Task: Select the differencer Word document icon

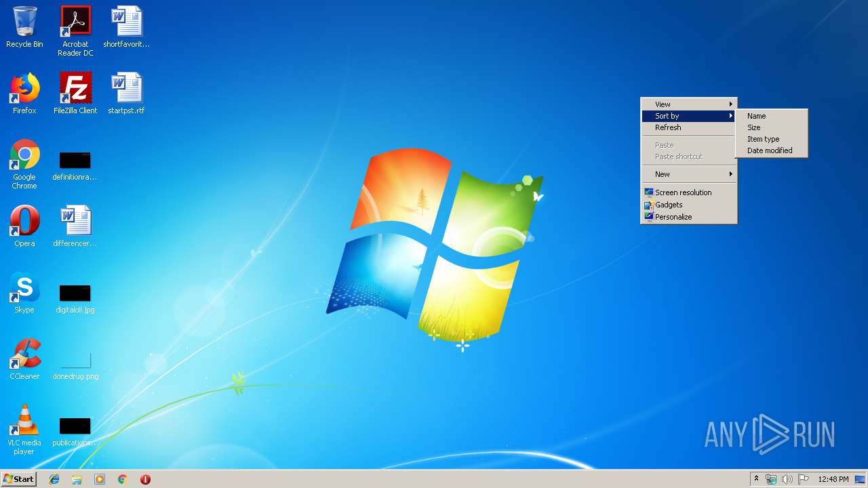Action: 75,226
